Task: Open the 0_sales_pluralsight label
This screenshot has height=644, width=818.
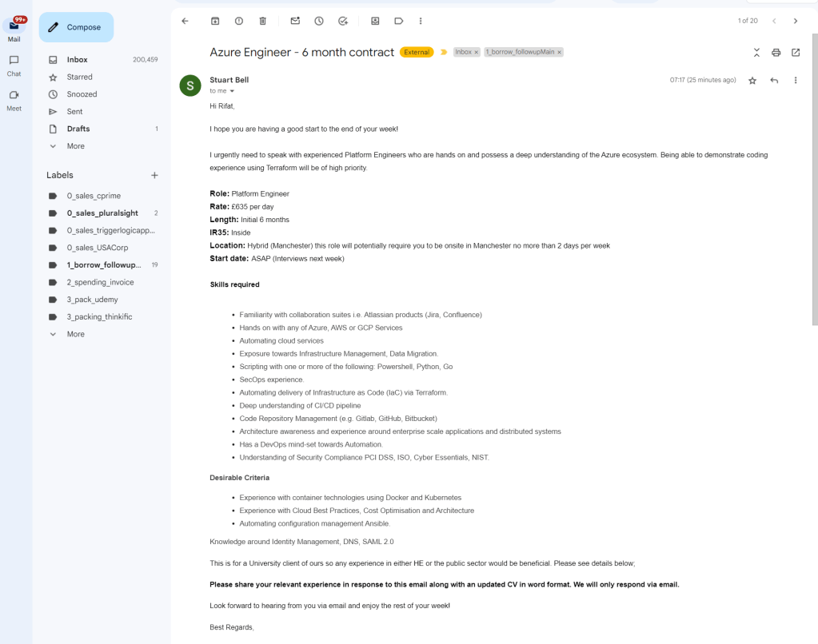Action: (102, 213)
